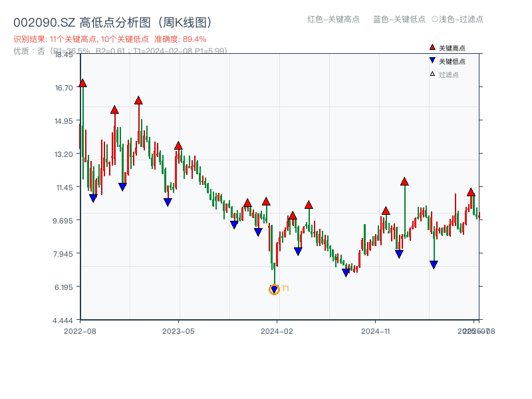
Task: Click the 11.45 y-axis label
Action: tap(64, 188)
